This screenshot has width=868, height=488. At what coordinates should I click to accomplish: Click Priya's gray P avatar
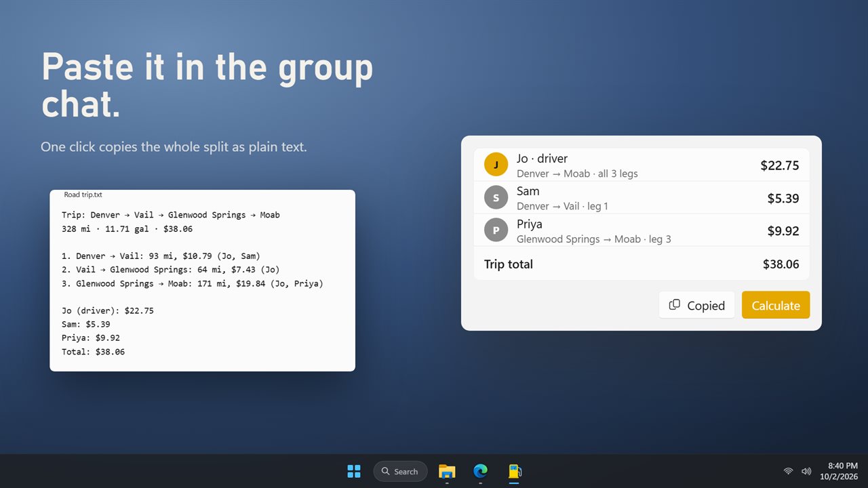click(x=496, y=230)
